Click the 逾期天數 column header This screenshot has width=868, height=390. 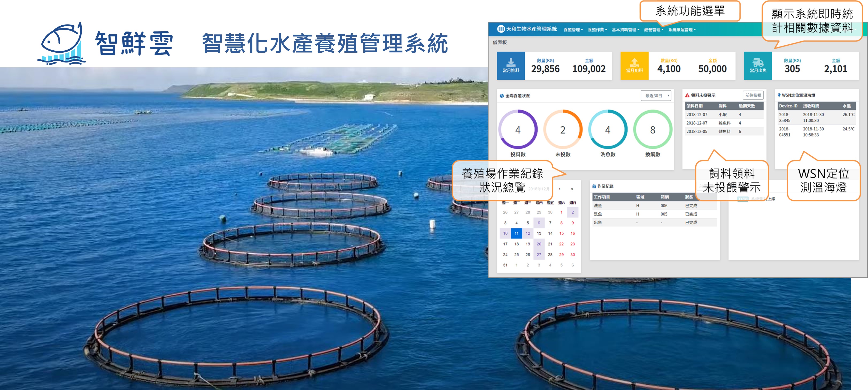pos(747,106)
